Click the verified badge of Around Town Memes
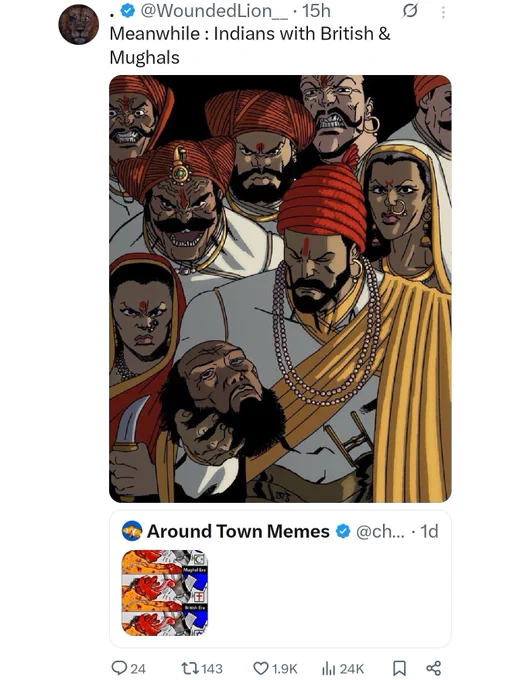Image resolution: width=510 pixels, height=680 pixels. [343, 531]
